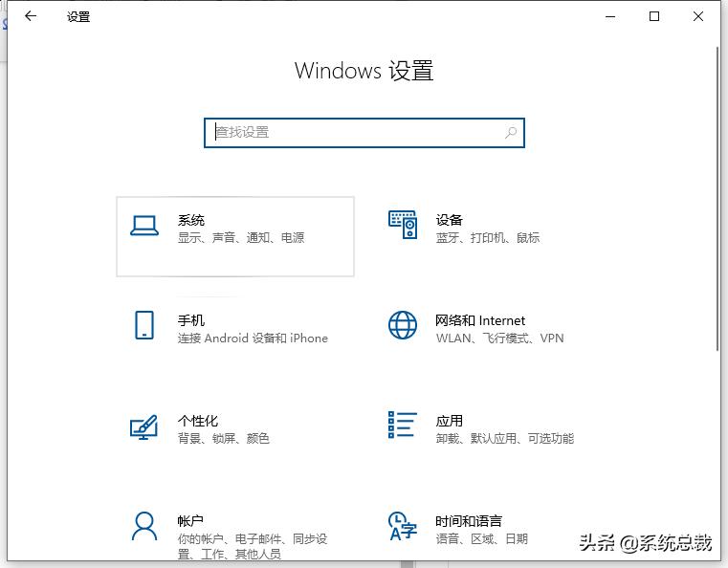Click the 系统 laptop icon
Screen dimensions: 728x568
(144, 226)
